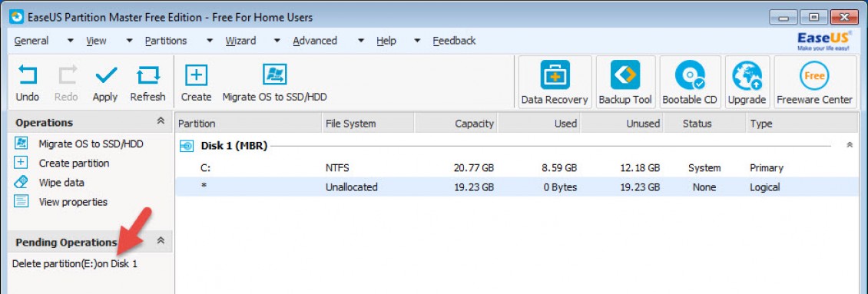Click the None status cell

click(x=704, y=187)
